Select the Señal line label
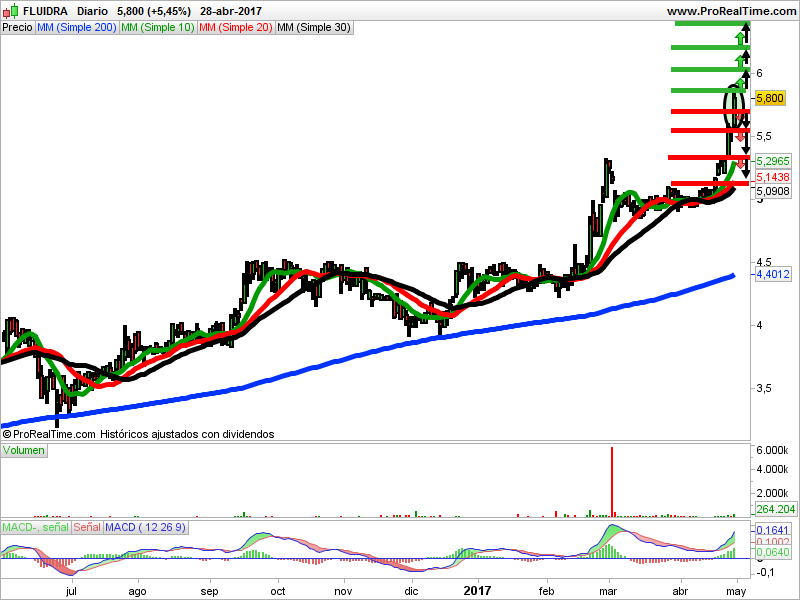This screenshot has height=600, width=800. pos(87,528)
